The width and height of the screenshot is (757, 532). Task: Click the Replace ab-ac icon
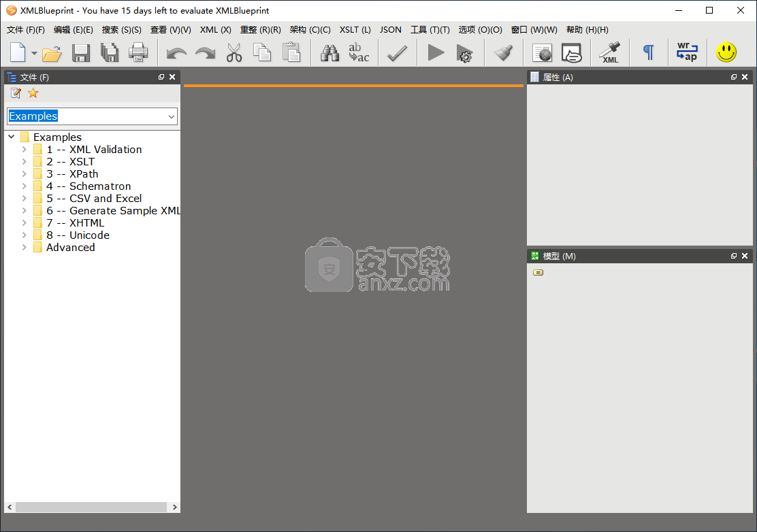tap(359, 52)
